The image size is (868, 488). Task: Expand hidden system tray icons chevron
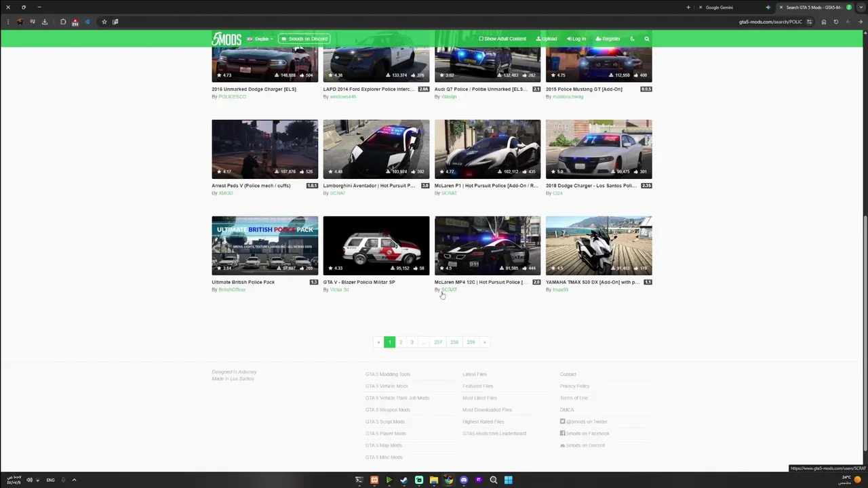pyautogui.click(x=74, y=480)
